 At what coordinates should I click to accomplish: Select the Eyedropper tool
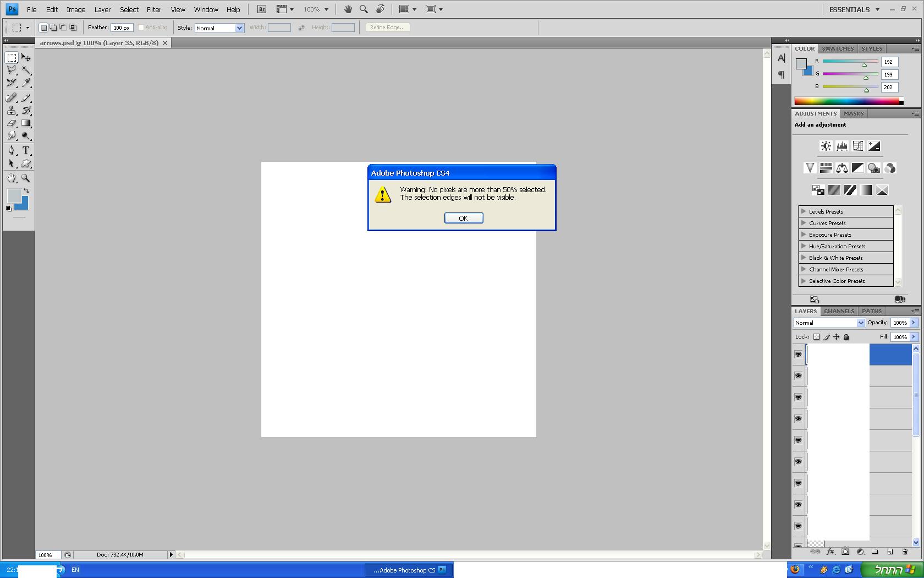[26, 83]
